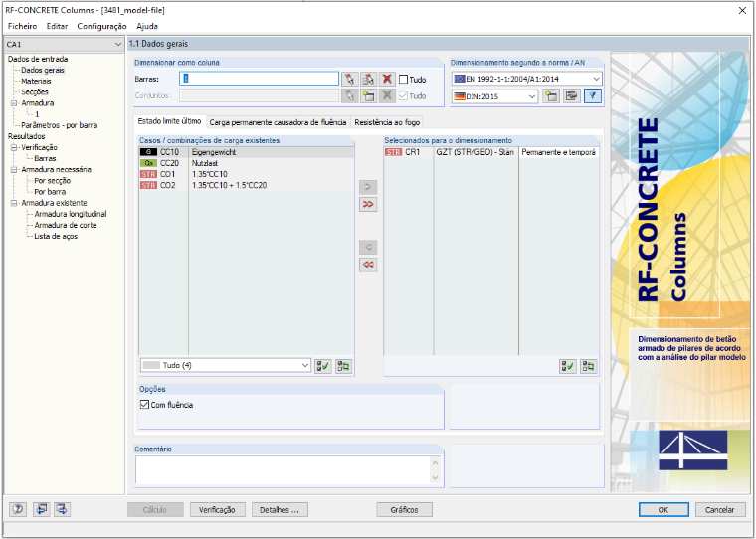756x539 pixels.
Task: Click comment box scrollbar down arrow
Action: pyautogui.click(x=435, y=478)
